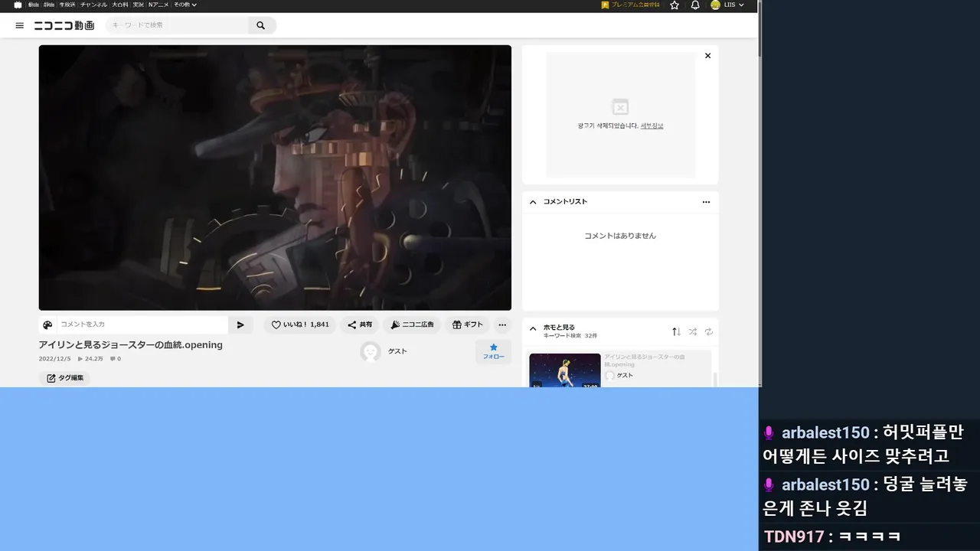The height and width of the screenshot is (551, 980).
Task: Open 大百科 in the top menu
Action: point(120,5)
